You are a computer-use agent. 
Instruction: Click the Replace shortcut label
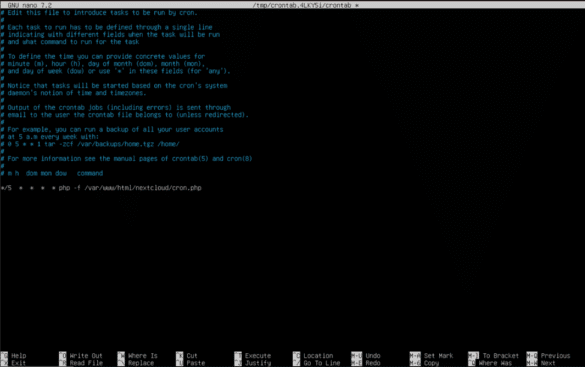click(141, 363)
